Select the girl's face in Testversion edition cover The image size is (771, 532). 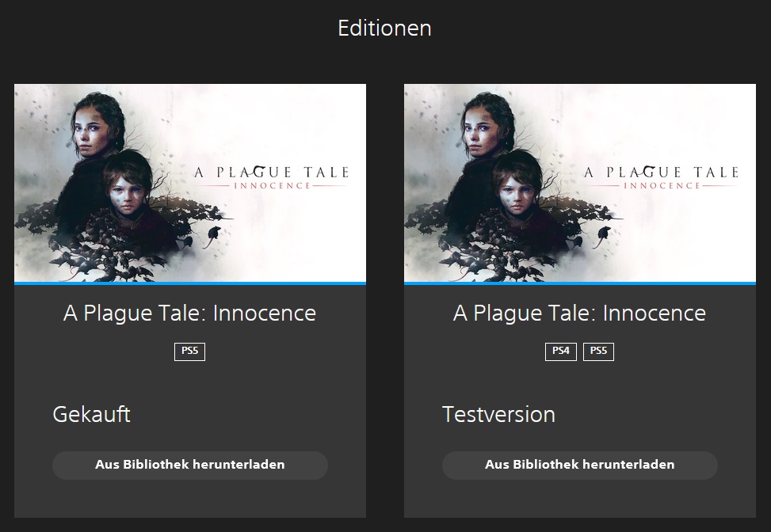(479, 135)
